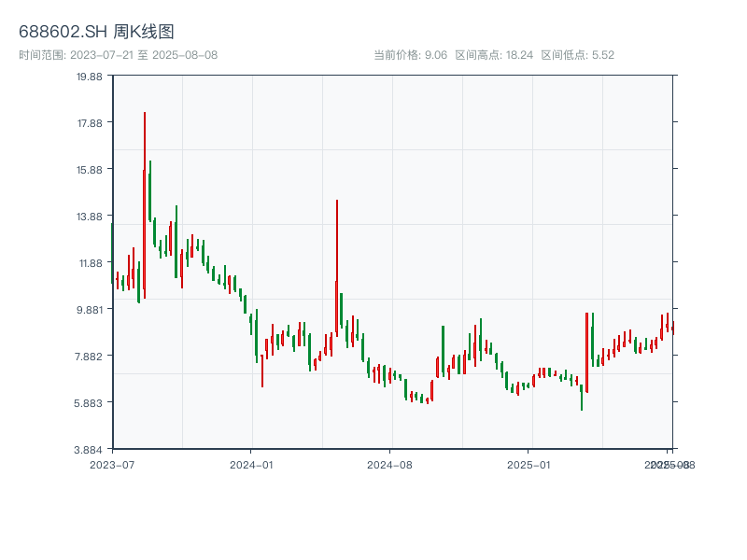Click the 17.88 price axis label
The width and height of the screenshot is (747, 560).
pos(90,123)
